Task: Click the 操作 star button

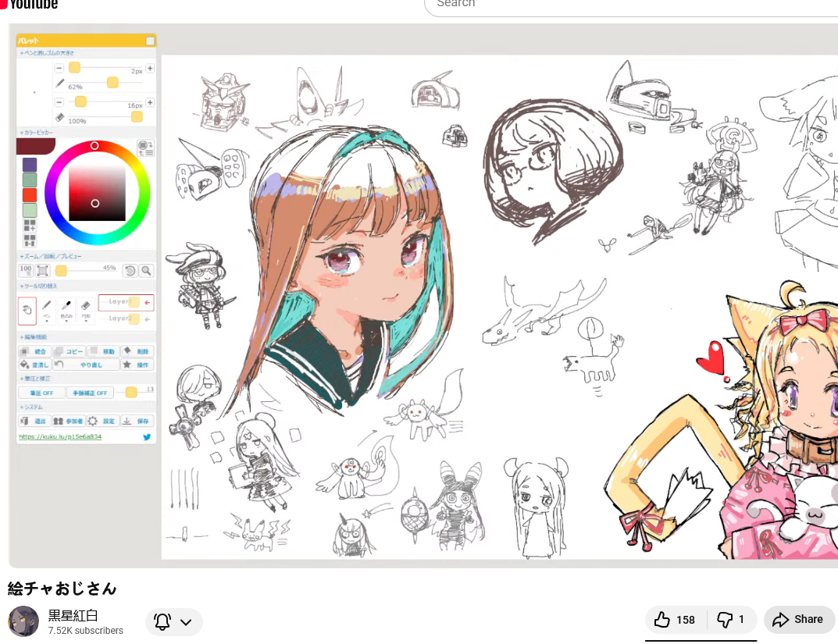Action: click(137, 365)
